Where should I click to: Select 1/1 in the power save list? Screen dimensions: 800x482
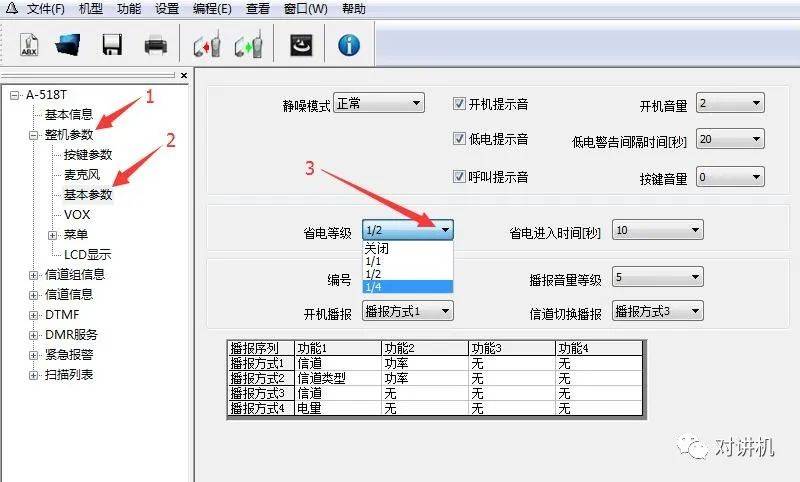tap(408, 261)
